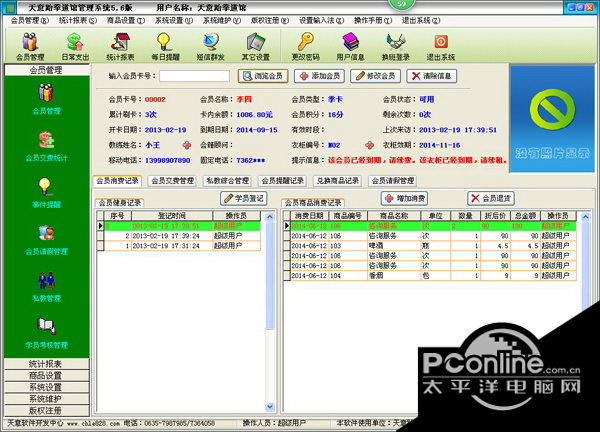600x432 pixels.
Task: Focus the 输入会员卡号 input field
Action: pos(194,76)
